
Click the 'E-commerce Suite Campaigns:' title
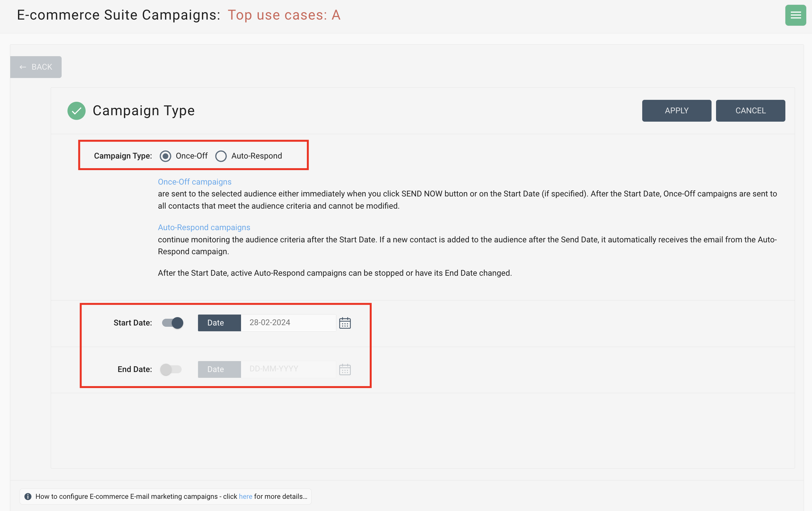[x=118, y=15]
